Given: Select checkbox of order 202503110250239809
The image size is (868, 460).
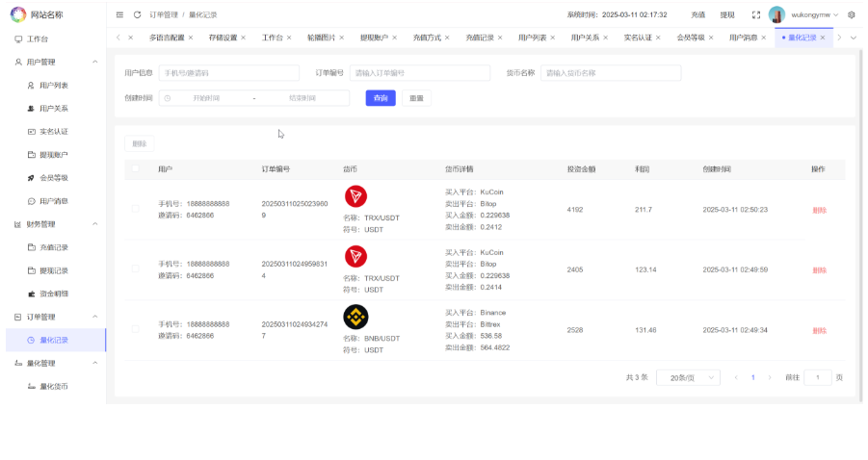Looking at the screenshot, I should (135, 210).
